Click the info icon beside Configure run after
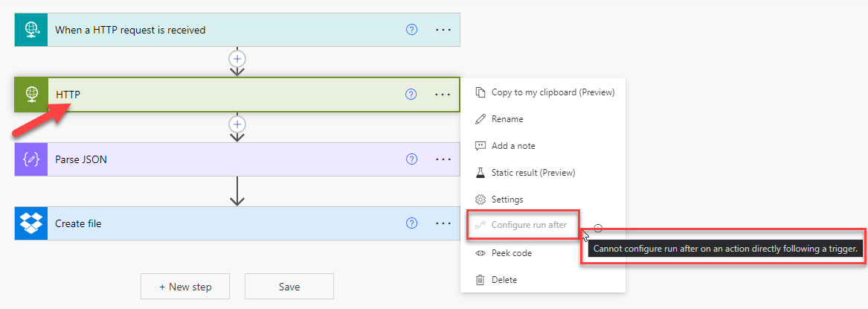 pos(598,229)
